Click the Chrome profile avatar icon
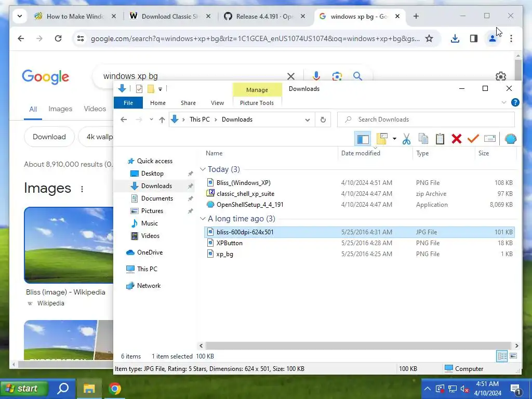 tap(493, 38)
